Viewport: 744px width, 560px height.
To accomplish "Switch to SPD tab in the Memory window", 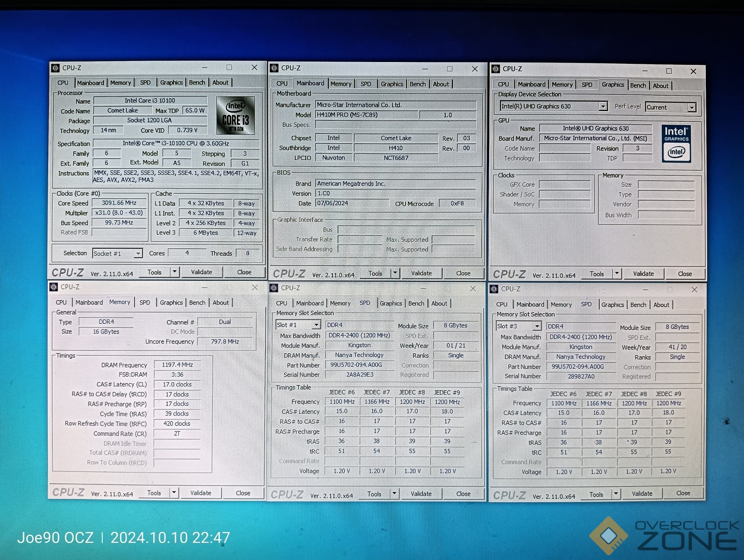I will pos(145,302).
